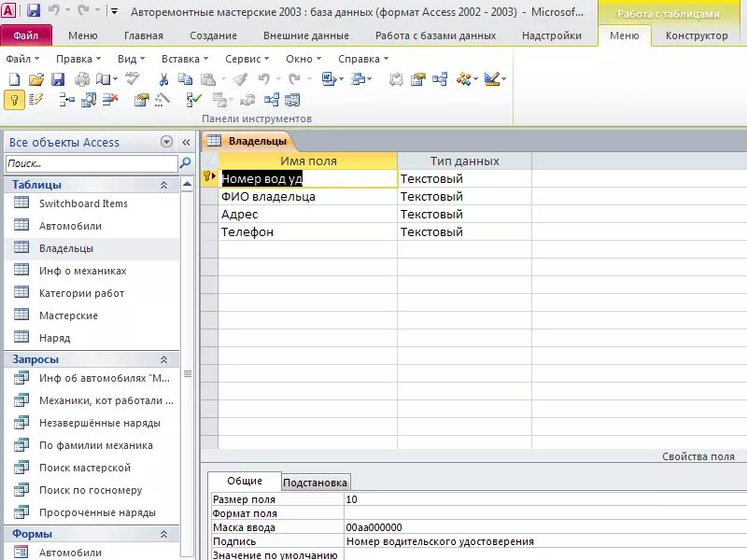
Task: Collapse the Формы group
Action: 164,534
